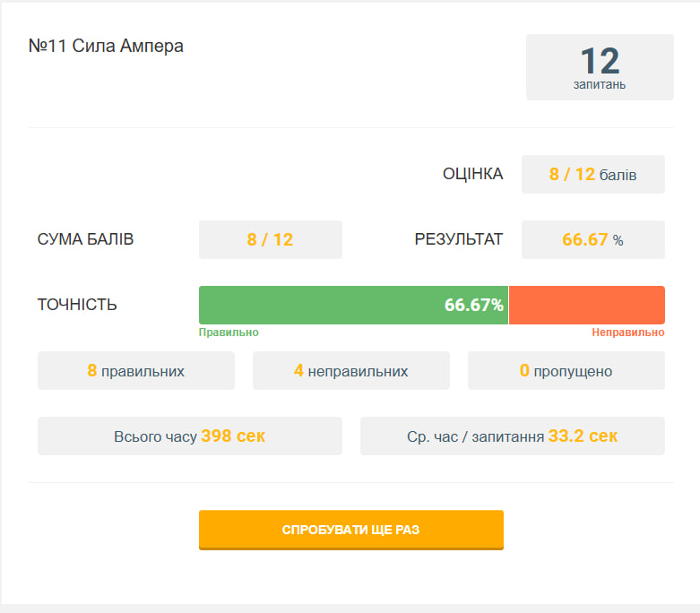
Task: Click the green 'Правильно' legend label
Action: (229, 332)
